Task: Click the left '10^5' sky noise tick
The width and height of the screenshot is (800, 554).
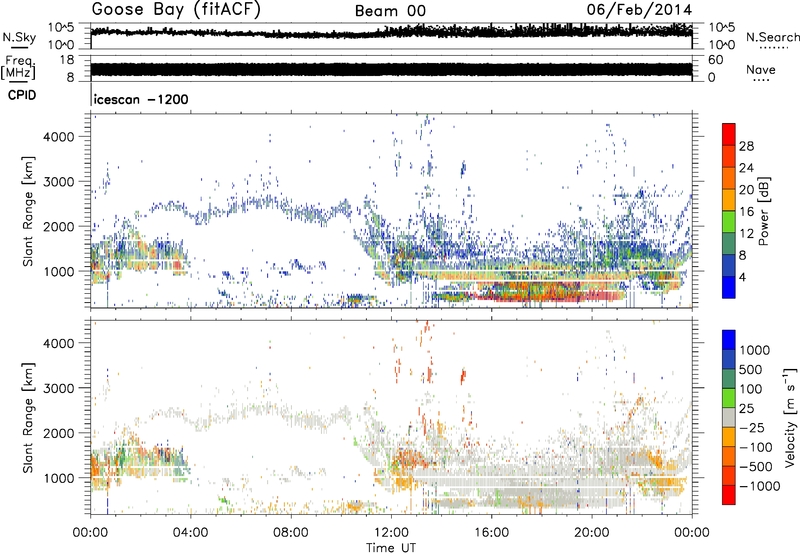Action: click(61, 28)
